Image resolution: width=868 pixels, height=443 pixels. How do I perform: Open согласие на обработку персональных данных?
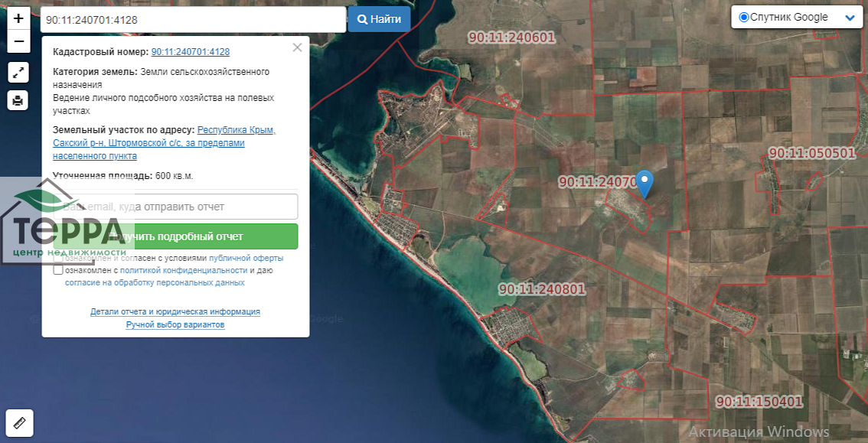155,282
